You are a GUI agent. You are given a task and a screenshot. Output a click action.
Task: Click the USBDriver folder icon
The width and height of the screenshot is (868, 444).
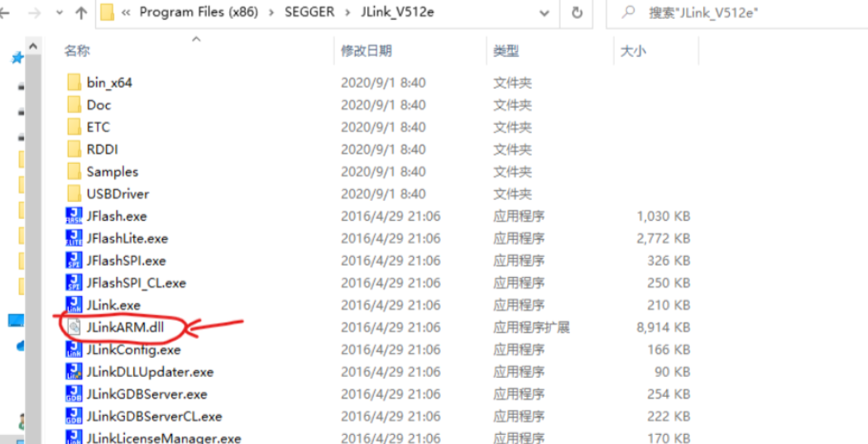[74, 194]
